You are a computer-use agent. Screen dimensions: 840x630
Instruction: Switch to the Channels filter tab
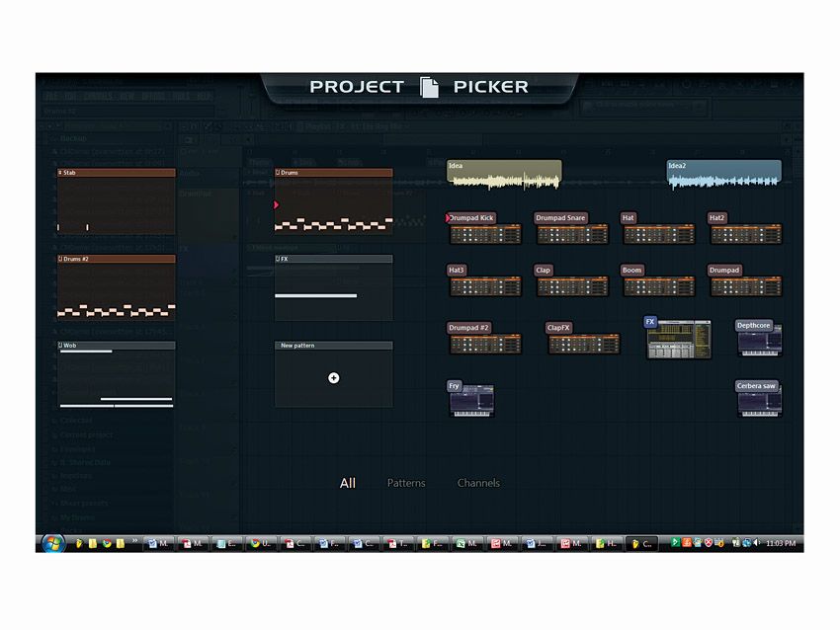coord(478,483)
